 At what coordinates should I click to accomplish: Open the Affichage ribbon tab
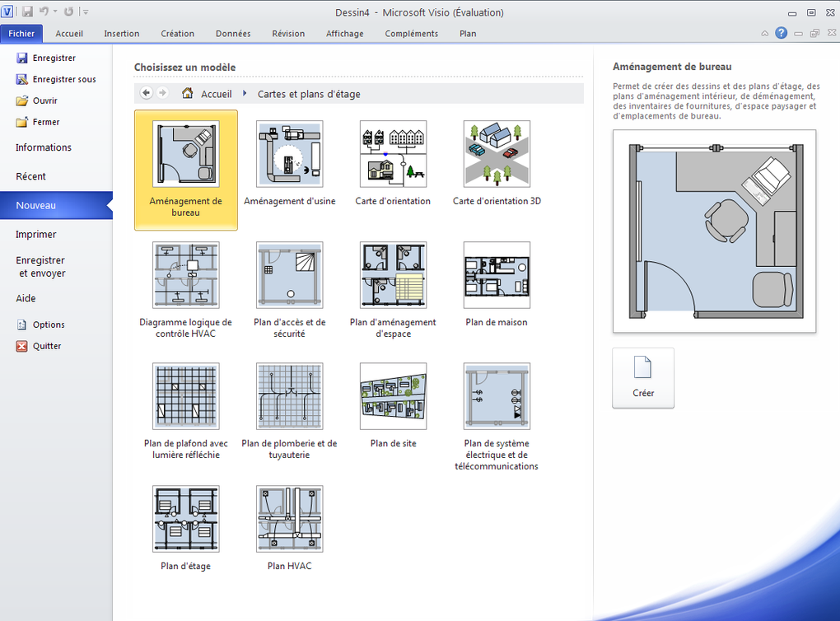point(344,34)
